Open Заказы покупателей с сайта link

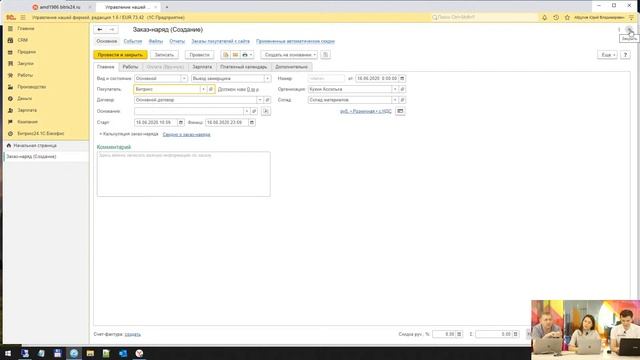pos(220,41)
